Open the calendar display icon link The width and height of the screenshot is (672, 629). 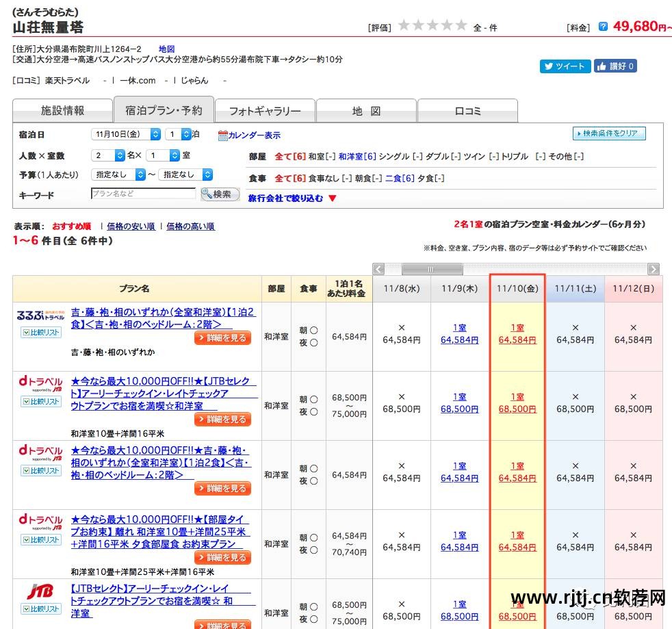coord(249,135)
